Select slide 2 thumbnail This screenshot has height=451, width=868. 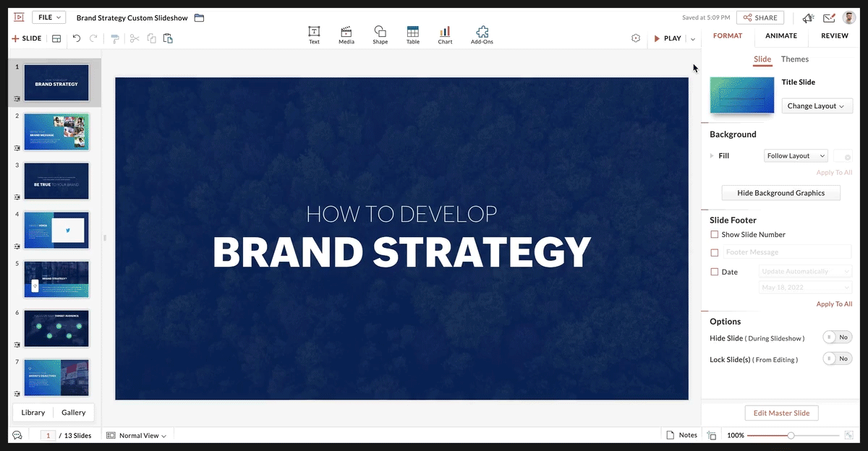click(56, 132)
